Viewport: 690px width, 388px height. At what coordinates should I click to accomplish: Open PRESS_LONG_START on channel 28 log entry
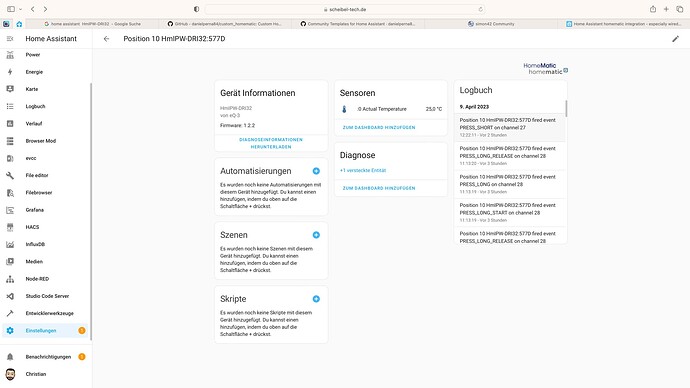509,212
